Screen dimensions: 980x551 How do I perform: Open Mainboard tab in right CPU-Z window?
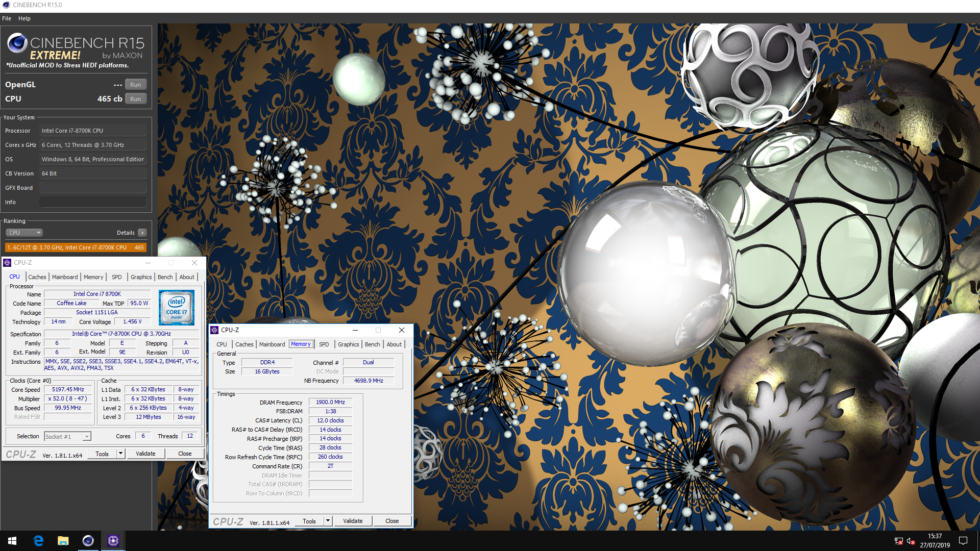coord(272,344)
